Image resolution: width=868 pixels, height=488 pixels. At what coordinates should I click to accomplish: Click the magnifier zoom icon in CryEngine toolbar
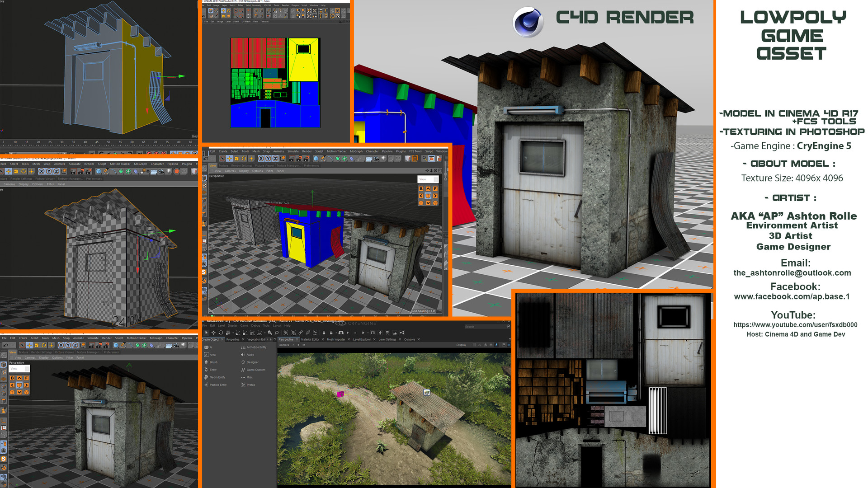click(277, 333)
